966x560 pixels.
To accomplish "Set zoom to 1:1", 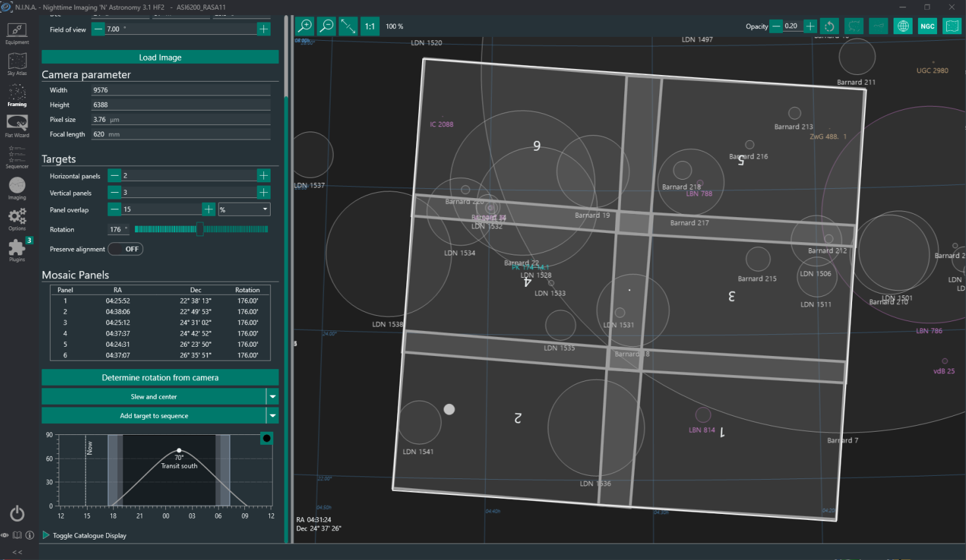I will click(370, 26).
